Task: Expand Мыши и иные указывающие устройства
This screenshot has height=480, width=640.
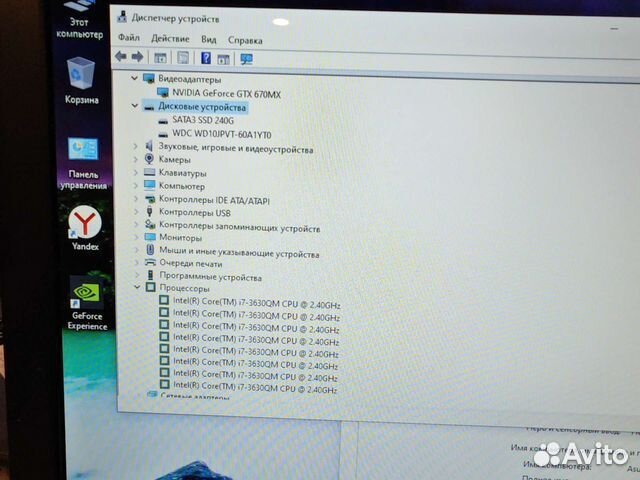Action: pos(137,249)
